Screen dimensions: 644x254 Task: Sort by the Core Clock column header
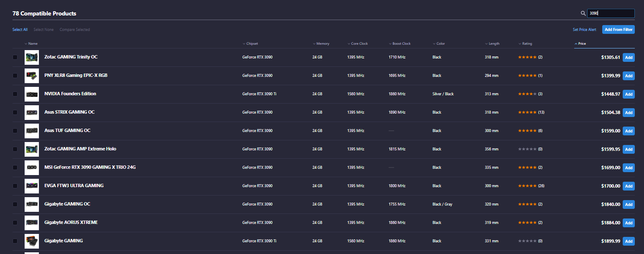point(358,44)
